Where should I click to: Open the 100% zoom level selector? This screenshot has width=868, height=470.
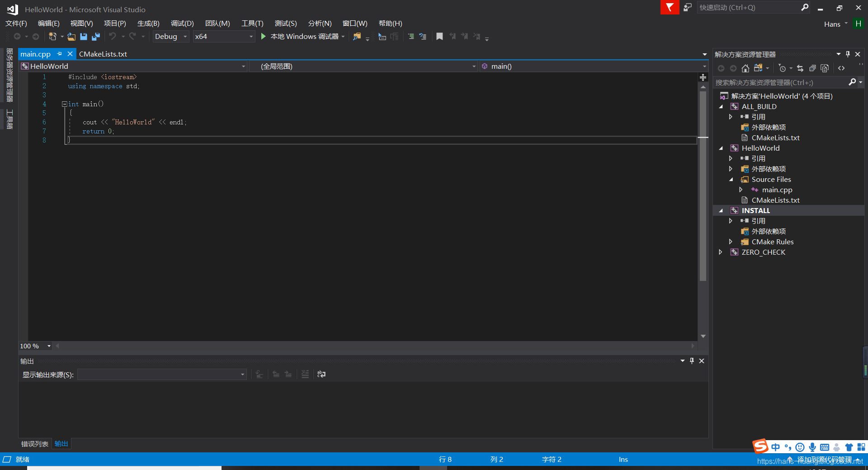coord(49,346)
